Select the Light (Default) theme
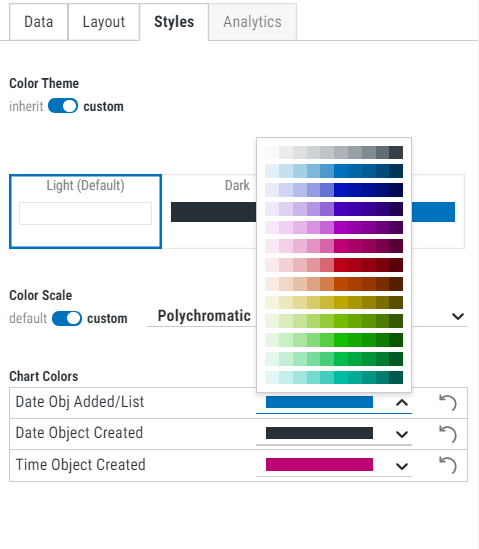 pos(85,211)
